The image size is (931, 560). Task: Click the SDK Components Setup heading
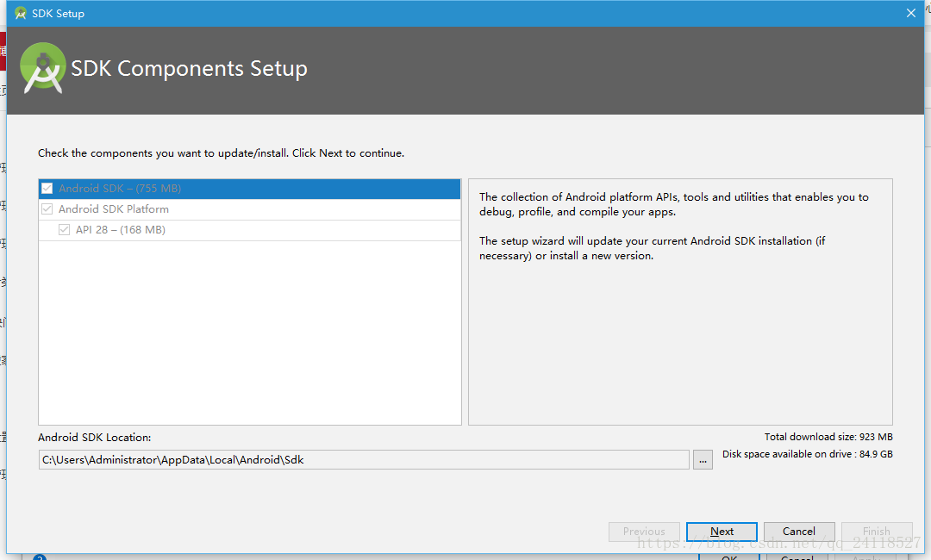(189, 69)
